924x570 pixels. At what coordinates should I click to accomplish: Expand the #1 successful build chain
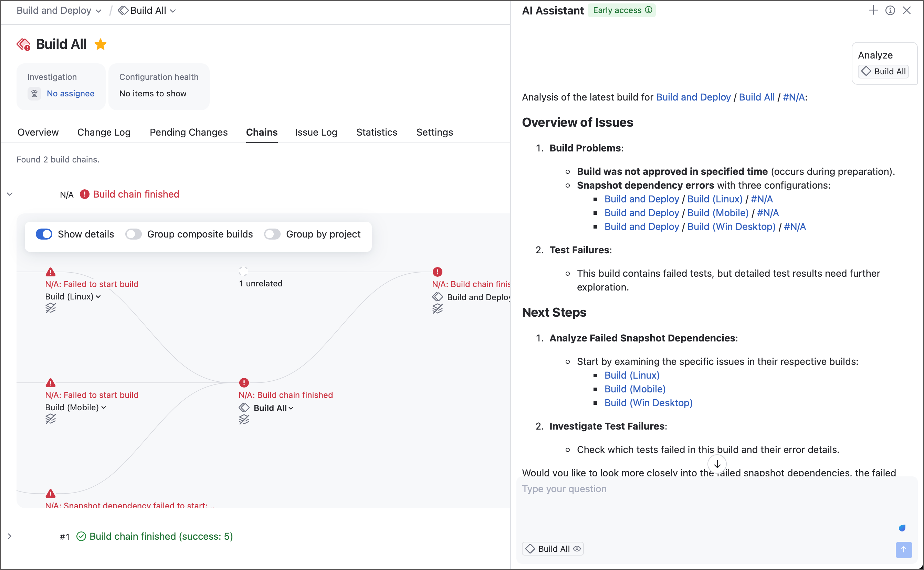pos(10,536)
